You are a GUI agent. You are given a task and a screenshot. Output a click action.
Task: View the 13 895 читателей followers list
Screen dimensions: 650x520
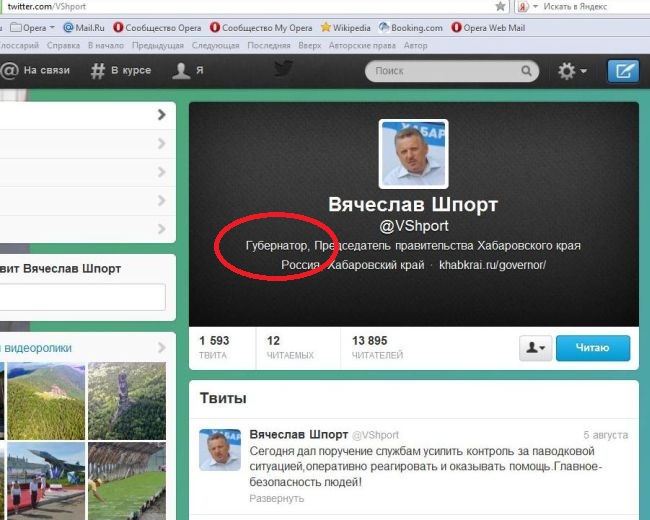(377, 347)
